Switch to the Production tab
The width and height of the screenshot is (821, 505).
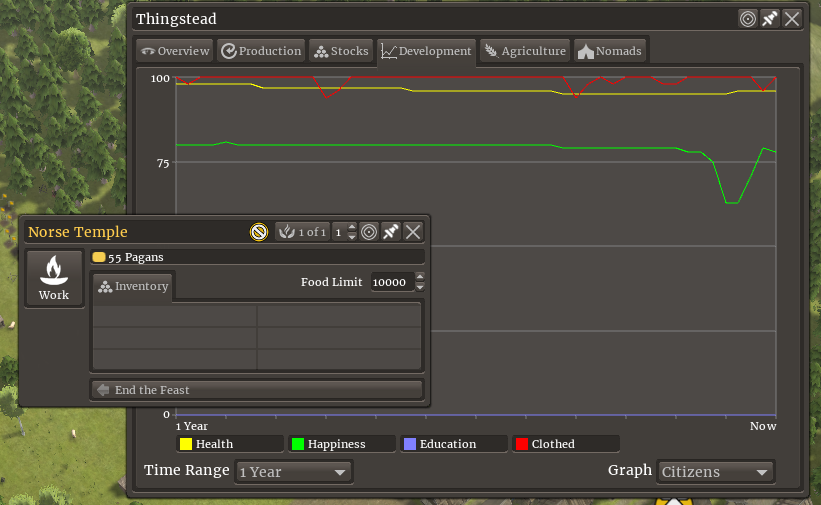coord(261,51)
